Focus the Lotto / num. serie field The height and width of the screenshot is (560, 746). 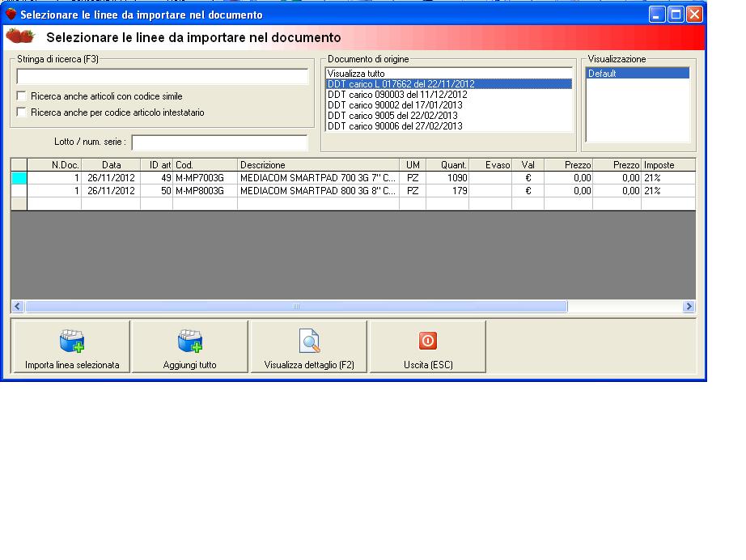[x=219, y=142]
